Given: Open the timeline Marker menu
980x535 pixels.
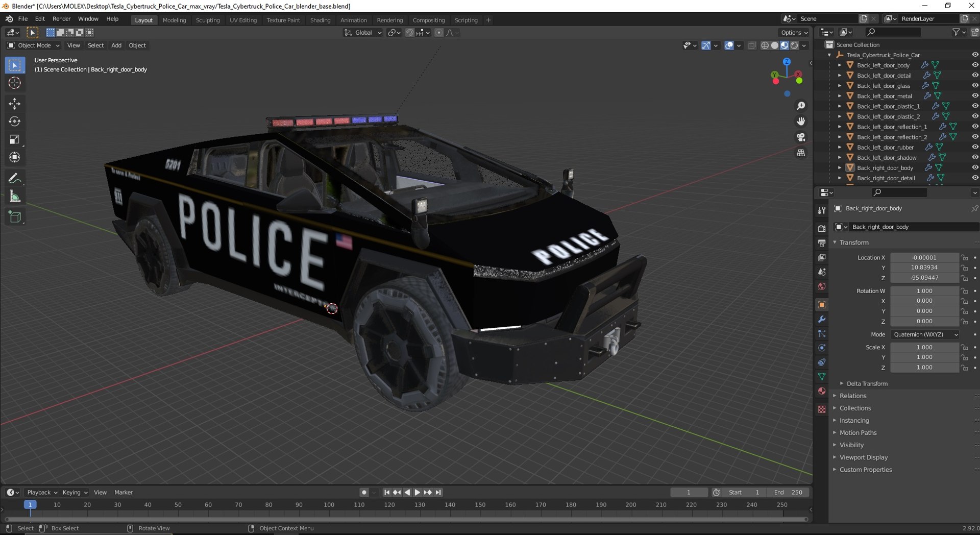Looking at the screenshot, I should (x=124, y=493).
